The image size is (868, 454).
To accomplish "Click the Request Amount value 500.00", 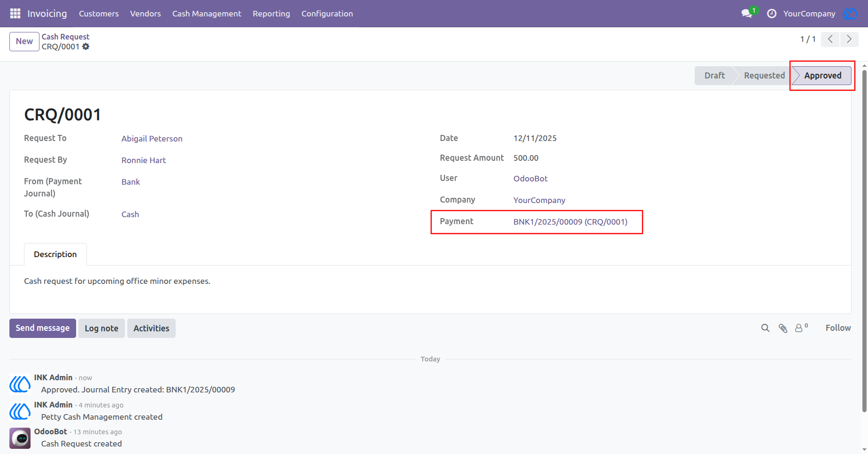I will coord(526,158).
